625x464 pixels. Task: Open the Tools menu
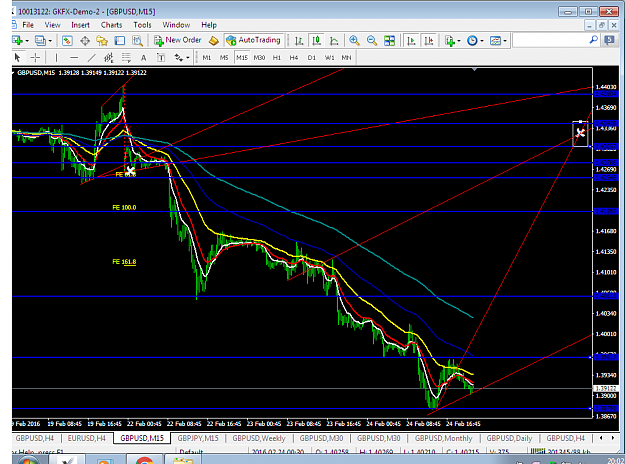(142, 25)
